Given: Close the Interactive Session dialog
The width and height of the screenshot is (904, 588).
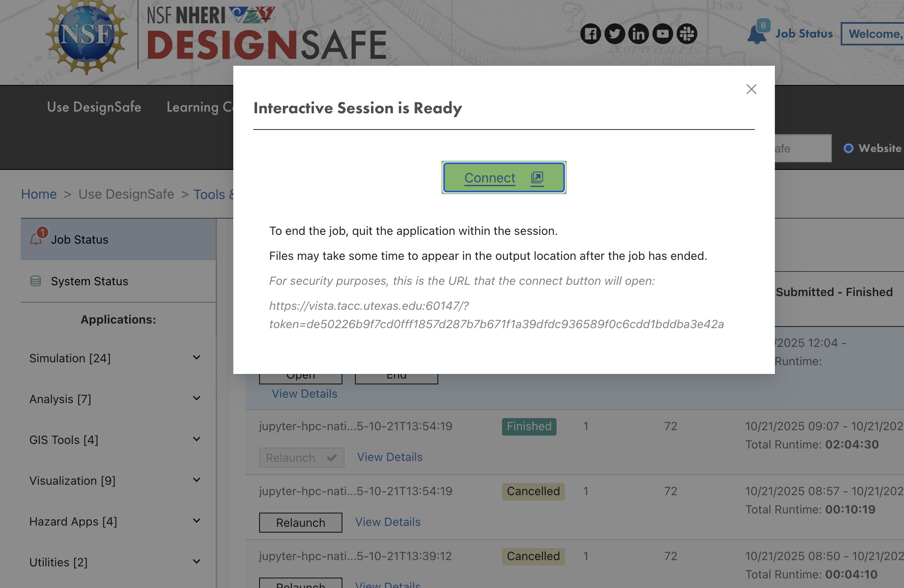Looking at the screenshot, I should click(751, 89).
